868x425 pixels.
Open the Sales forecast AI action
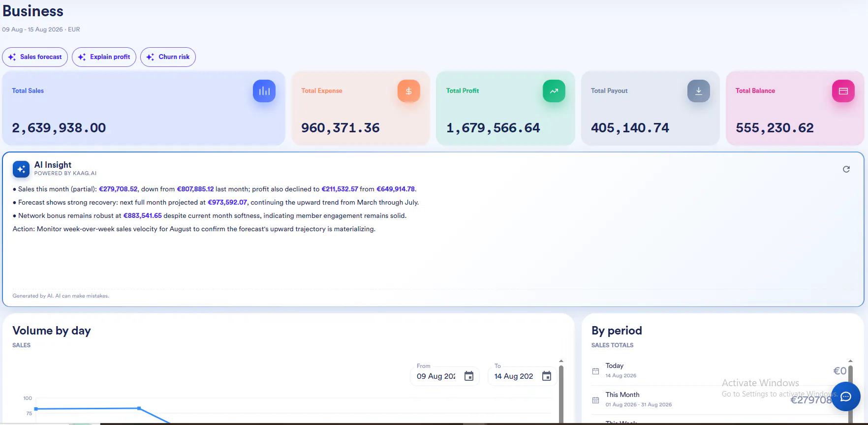point(35,57)
